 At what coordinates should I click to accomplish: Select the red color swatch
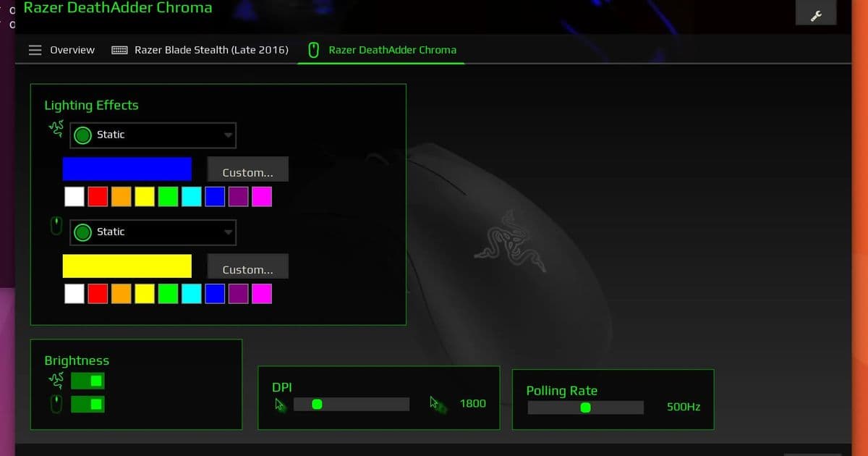click(x=98, y=196)
